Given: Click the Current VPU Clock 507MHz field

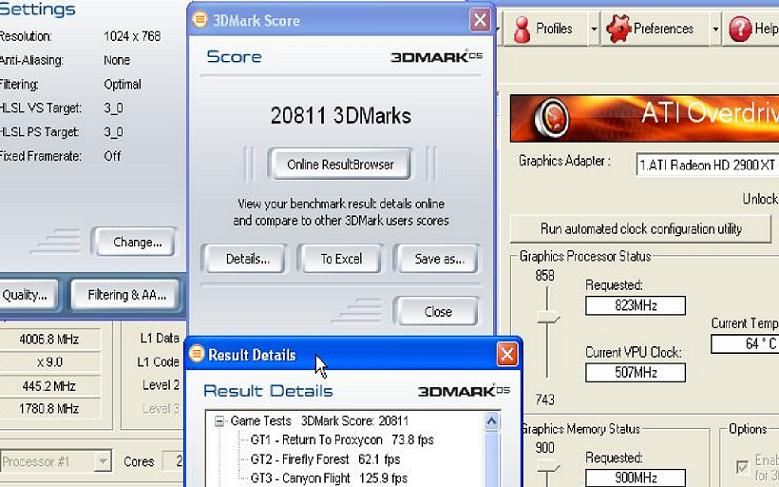Looking at the screenshot, I should pyautogui.click(x=635, y=372).
